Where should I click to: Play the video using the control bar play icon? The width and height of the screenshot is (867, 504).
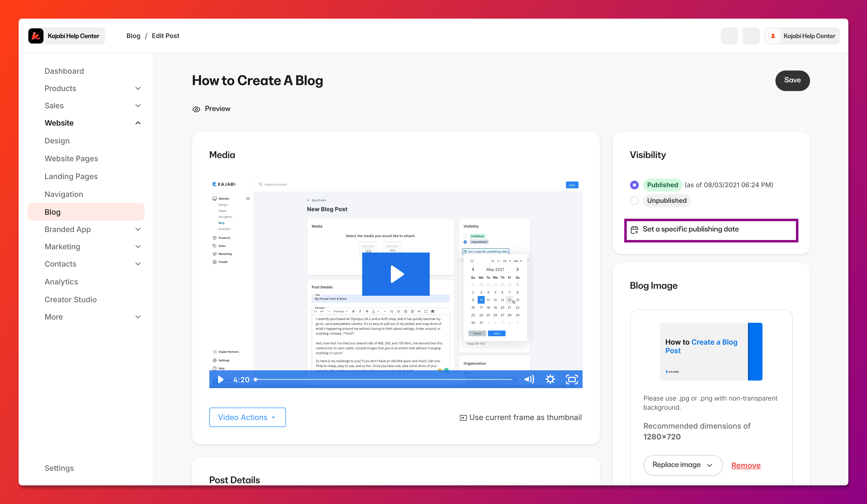(x=221, y=379)
